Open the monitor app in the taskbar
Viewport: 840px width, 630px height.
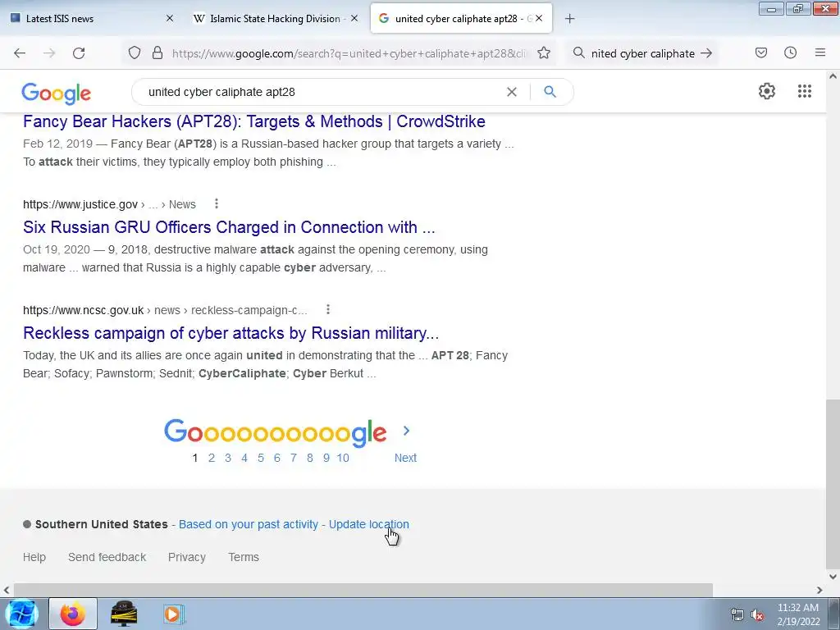[124, 614]
